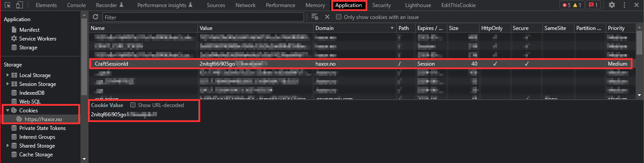
Task: Switch to the Console tab
Action: click(x=77, y=5)
